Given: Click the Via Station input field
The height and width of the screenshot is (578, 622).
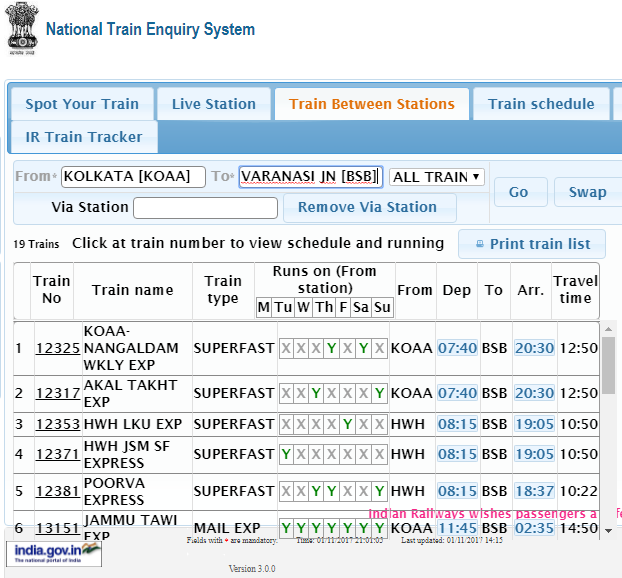Looking at the screenshot, I should [x=205, y=207].
